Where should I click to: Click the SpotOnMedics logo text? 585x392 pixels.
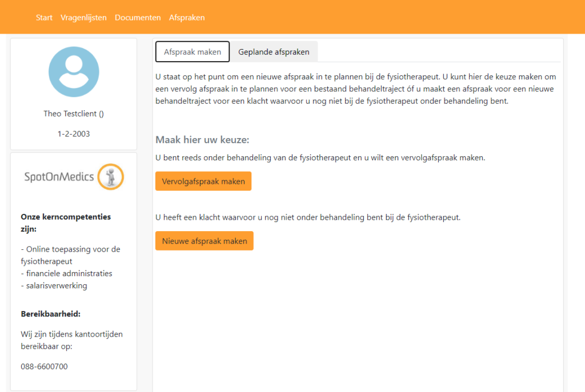point(59,177)
